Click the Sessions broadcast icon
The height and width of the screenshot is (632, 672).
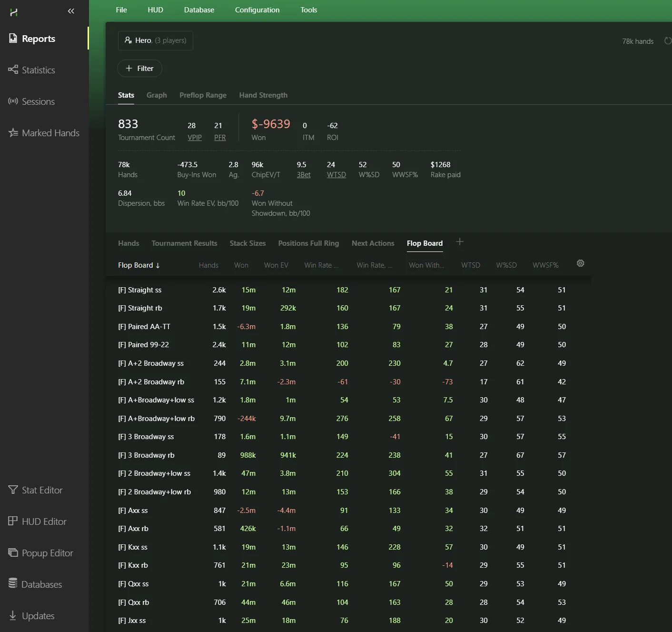pos(13,101)
